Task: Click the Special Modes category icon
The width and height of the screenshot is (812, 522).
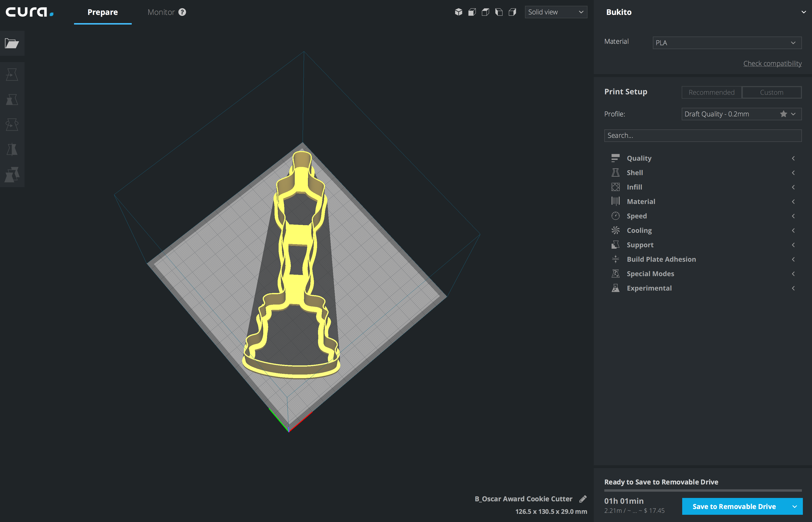Action: coord(615,274)
